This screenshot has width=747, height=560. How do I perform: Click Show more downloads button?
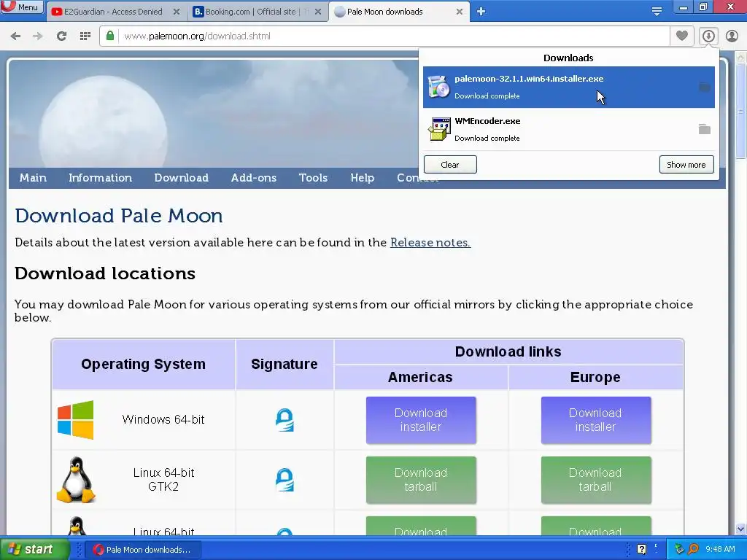coord(686,165)
